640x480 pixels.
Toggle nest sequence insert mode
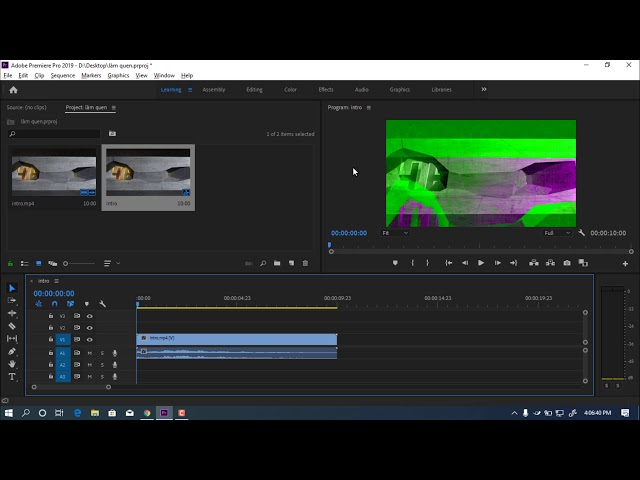tap(39, 304)
